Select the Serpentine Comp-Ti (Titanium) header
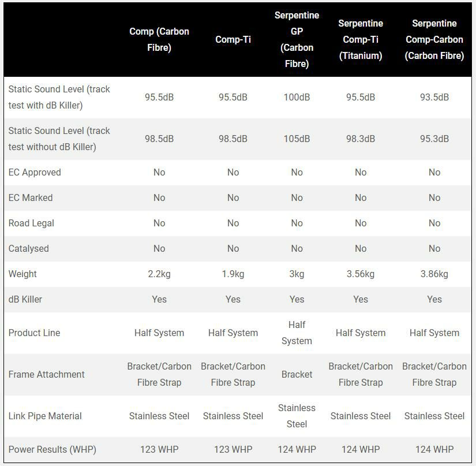This screenshot has width=476, height=466. 361,39
